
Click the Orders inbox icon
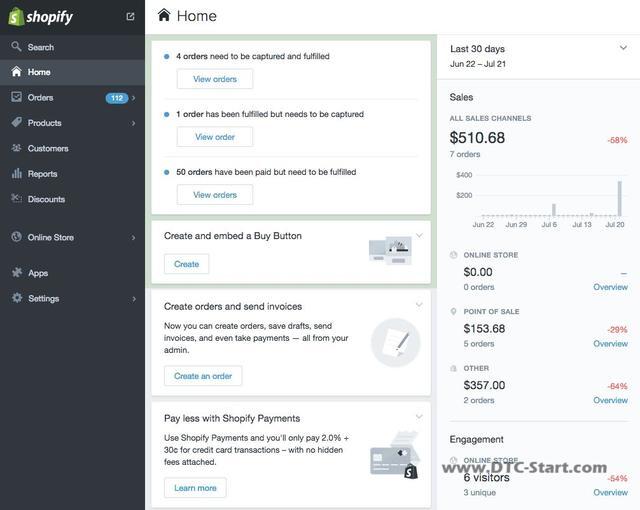16,97
